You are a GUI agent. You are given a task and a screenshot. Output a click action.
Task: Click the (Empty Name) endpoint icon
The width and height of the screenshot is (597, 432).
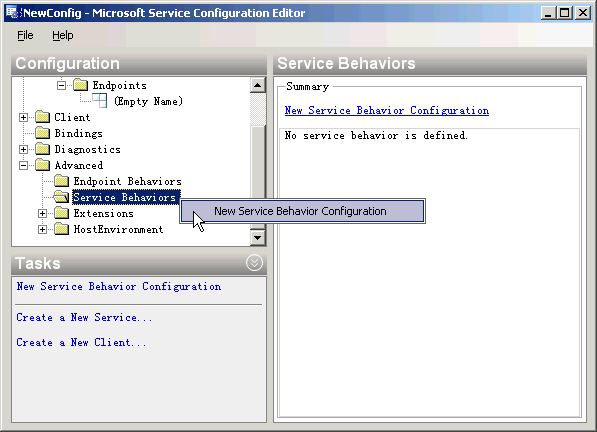[99, 101]
